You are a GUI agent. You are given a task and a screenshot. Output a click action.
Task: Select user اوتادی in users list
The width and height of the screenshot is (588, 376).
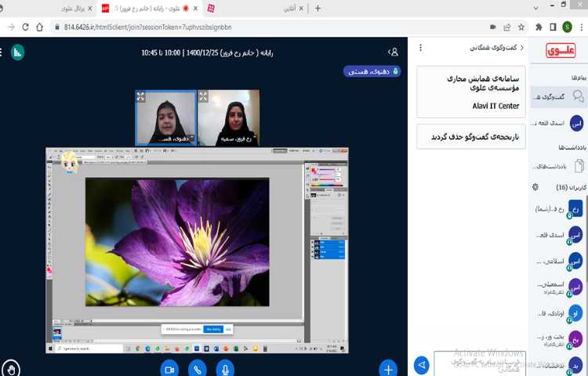pos(558,313)
